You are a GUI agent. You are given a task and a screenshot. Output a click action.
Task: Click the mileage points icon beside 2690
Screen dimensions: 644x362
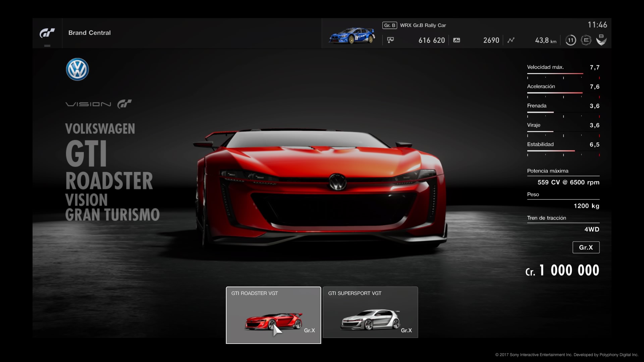point(457,40)
